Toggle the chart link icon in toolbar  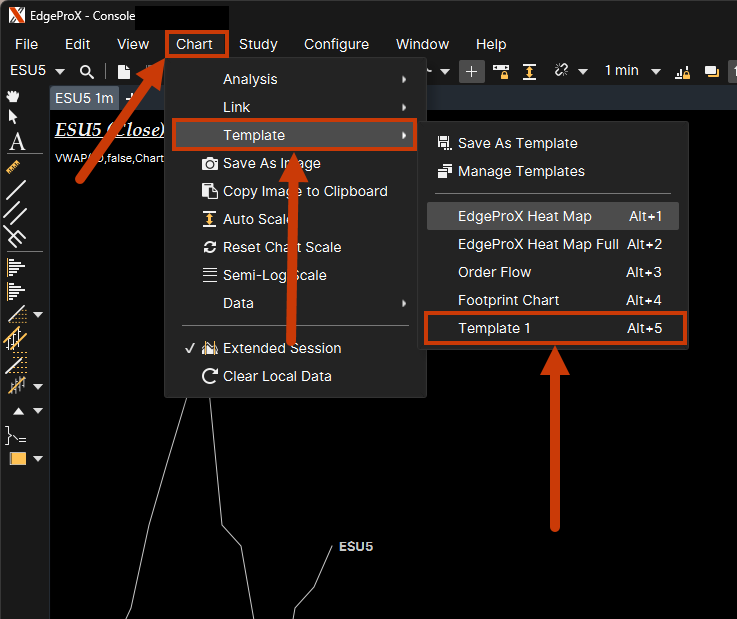560,71
